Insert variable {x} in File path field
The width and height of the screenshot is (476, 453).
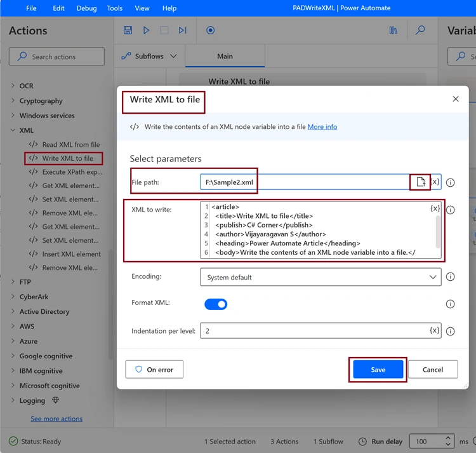(x=435, y=182)
